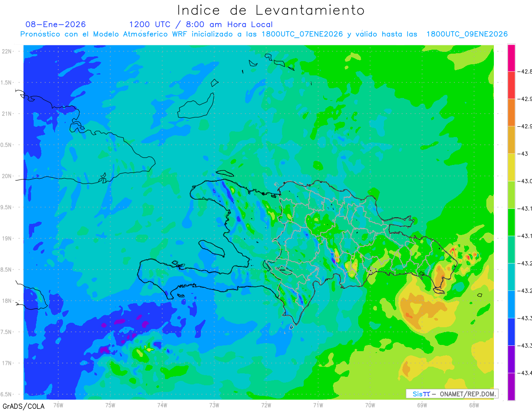Click the dark blue legend swatch
532x411 pixels.
[511, 332]
